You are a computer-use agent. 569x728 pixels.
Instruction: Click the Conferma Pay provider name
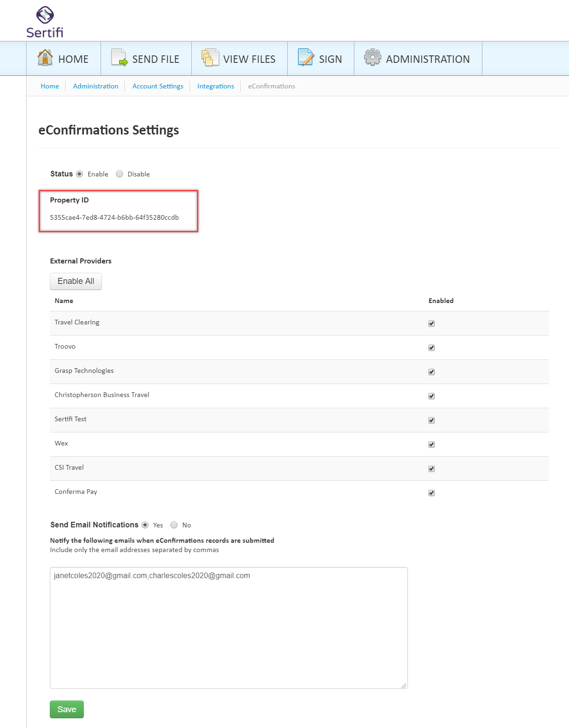76,492
